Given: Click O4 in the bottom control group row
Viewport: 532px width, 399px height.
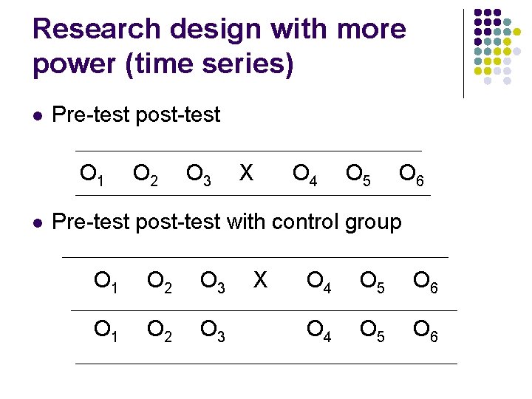Looking at the screenshot, I should 319,333.
